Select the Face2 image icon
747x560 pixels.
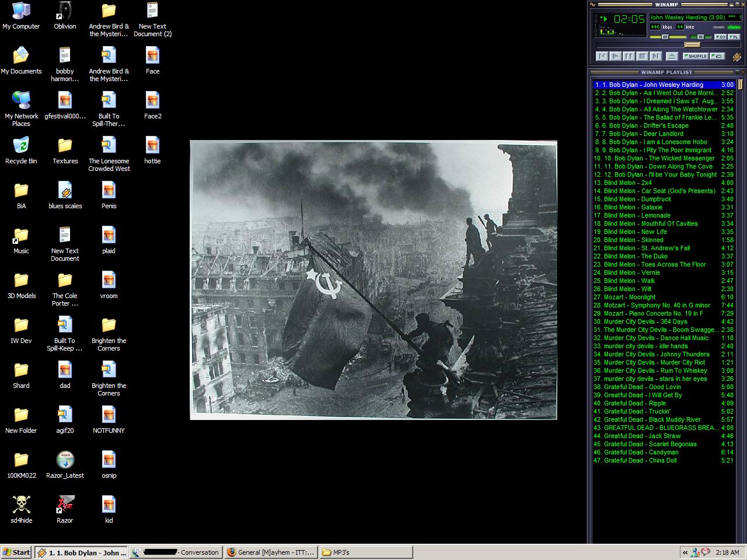coord(152,106)
